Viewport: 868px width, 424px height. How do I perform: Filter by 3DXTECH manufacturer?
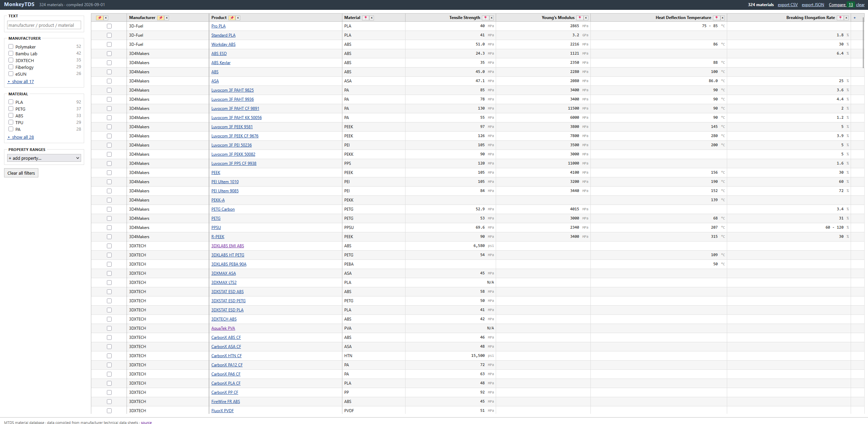(11, 60)
